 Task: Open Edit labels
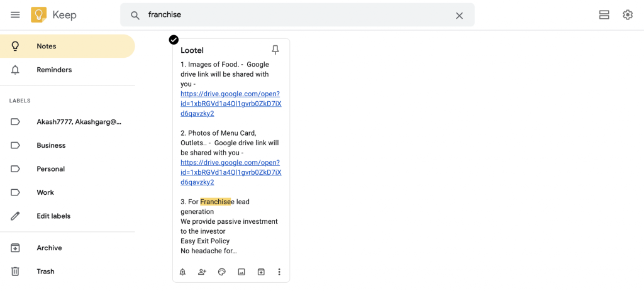(67, 216)
